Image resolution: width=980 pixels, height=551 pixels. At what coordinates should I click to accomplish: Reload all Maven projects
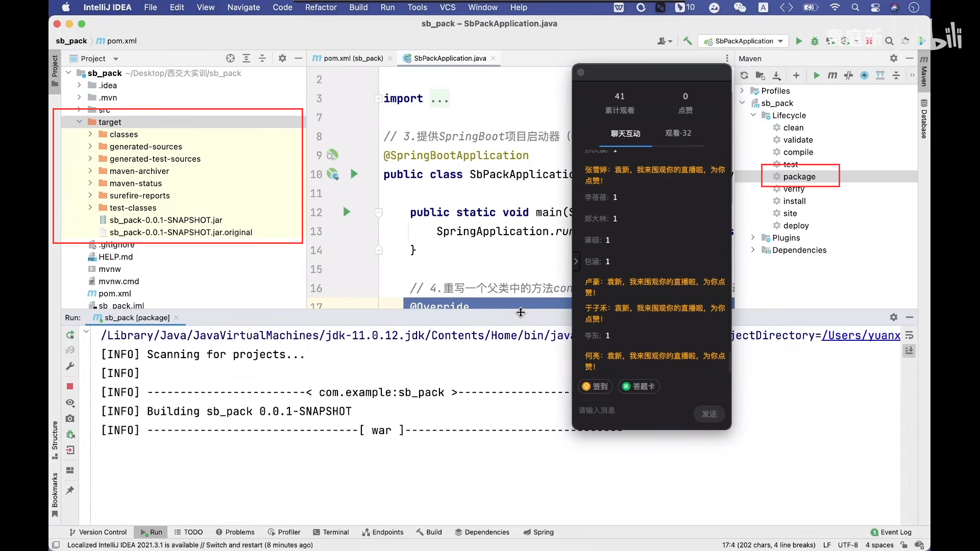coord(744,76)
